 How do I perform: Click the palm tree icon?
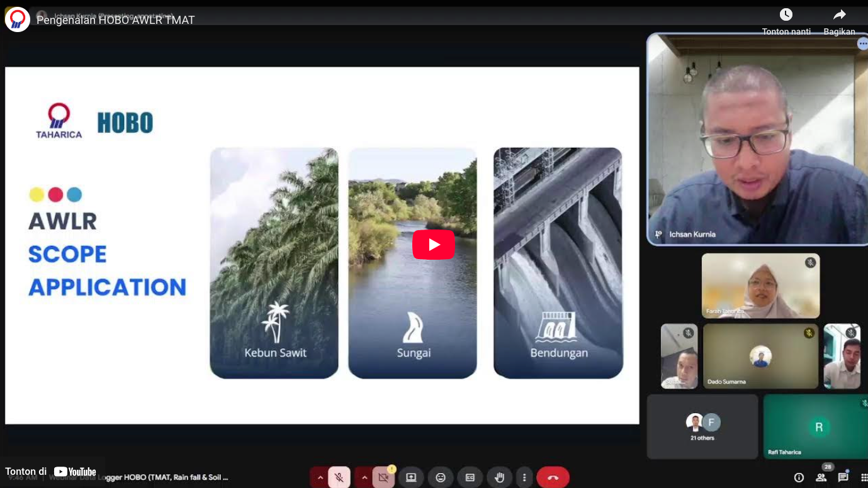(275, 321)
